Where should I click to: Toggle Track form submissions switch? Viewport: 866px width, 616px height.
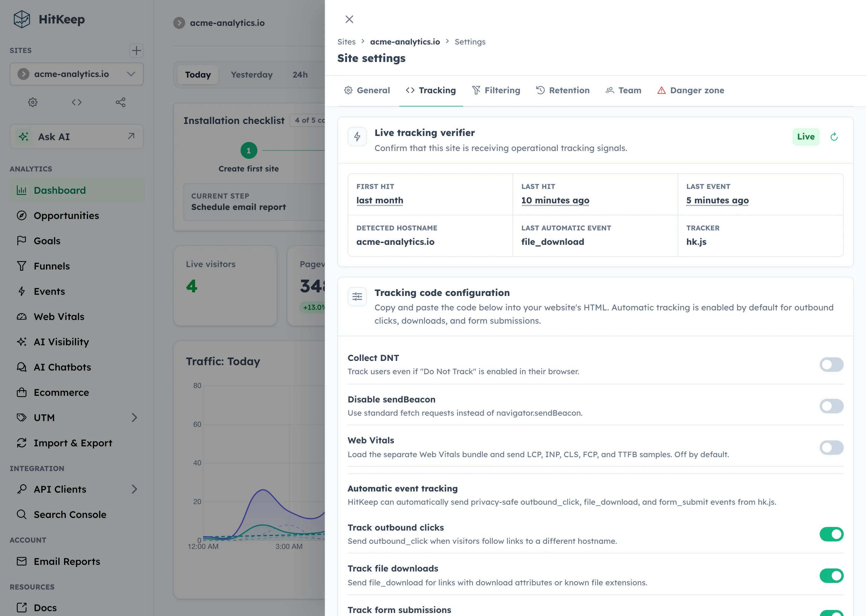pyautogui.click(x=831, y=613)
